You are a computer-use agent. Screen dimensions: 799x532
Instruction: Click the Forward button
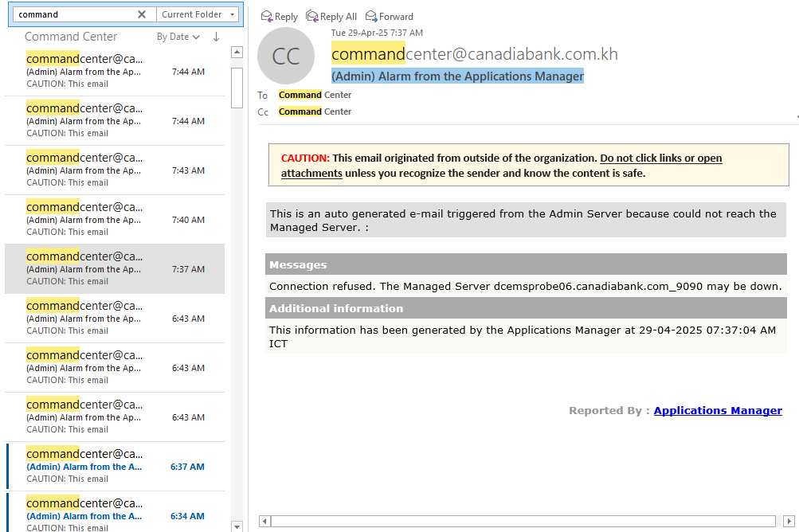tap(390, 17)
